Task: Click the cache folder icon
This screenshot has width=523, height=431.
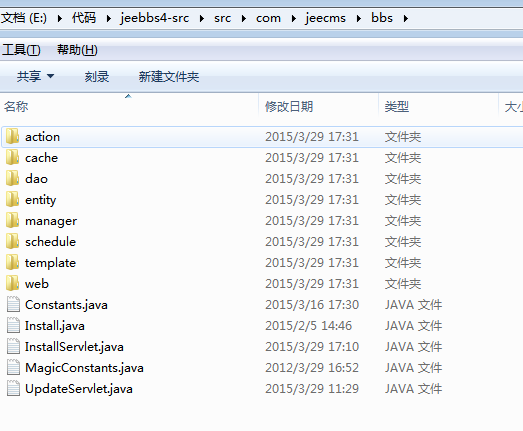Action: 13,158
